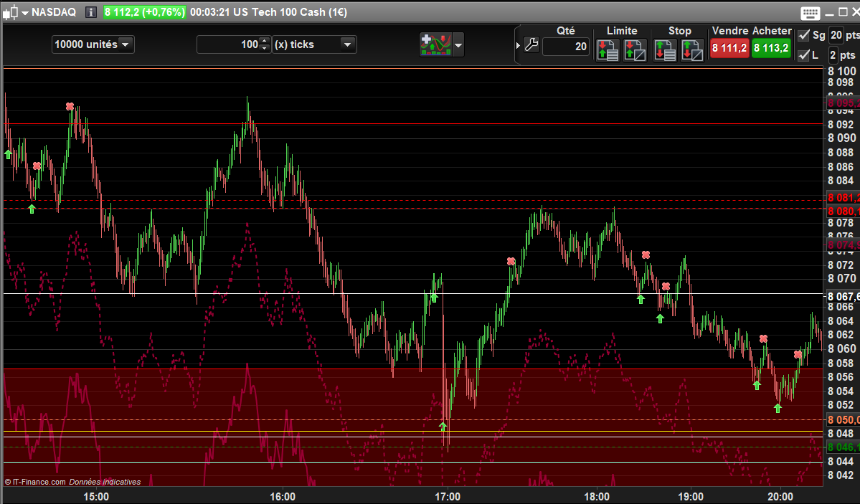The height and width of the screenshot is (504, 860).
Task: Maximize the chart window
Action: tap(843, 12)
